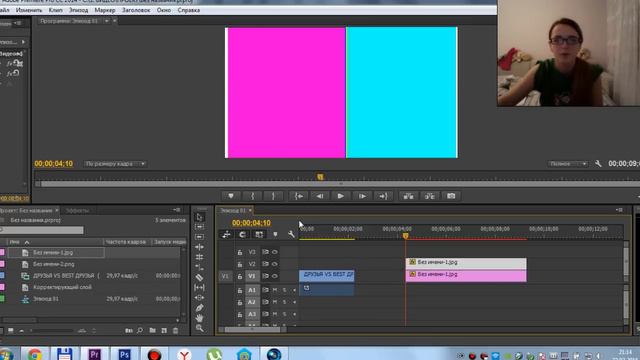Image resolution: width=640 pixels, height=360 pixels.
Task: Select the Pen tool
Action: (x=199, y=308)
